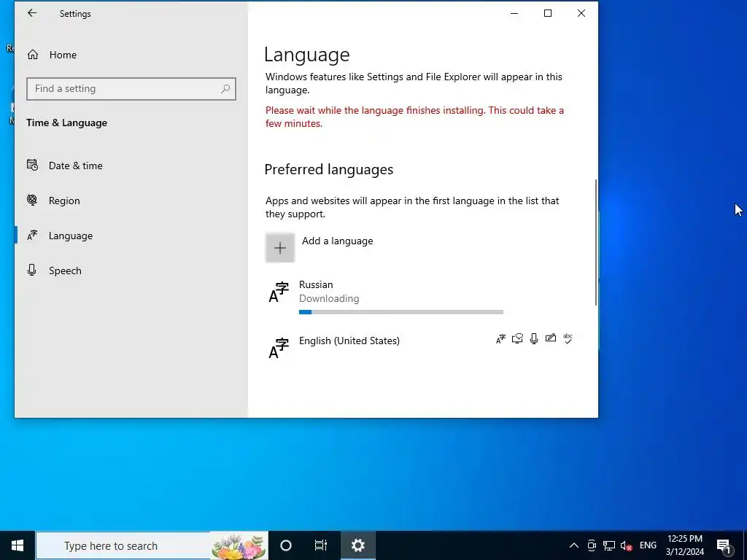Close the Settings window
This screenshot has width=747, height=560.
(x=581, y=13)
